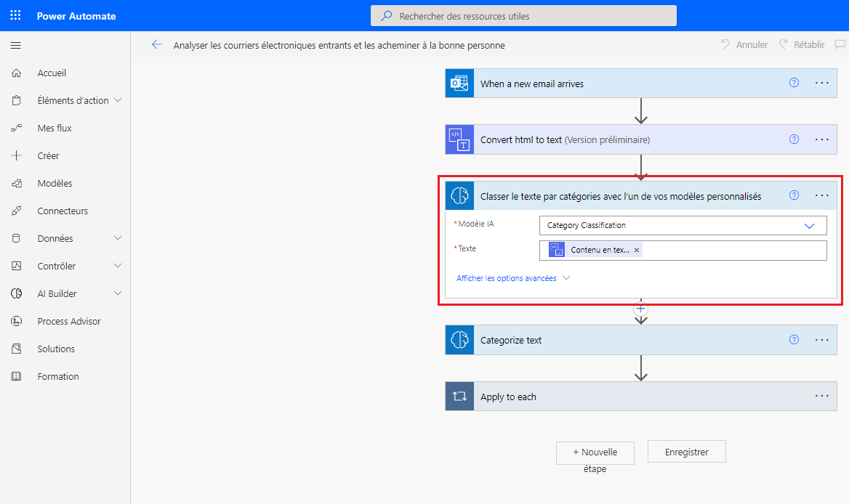Remove the Contenu en tex... token
Viewport: 849px width, 504px height.
click(637, 250)
